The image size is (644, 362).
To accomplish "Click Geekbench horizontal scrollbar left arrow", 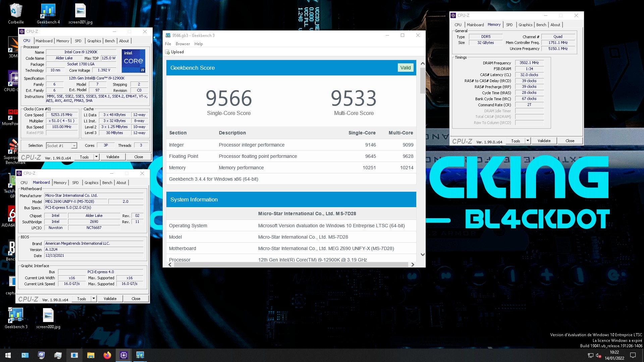I will pyautogui.click(x=170, y=264).
